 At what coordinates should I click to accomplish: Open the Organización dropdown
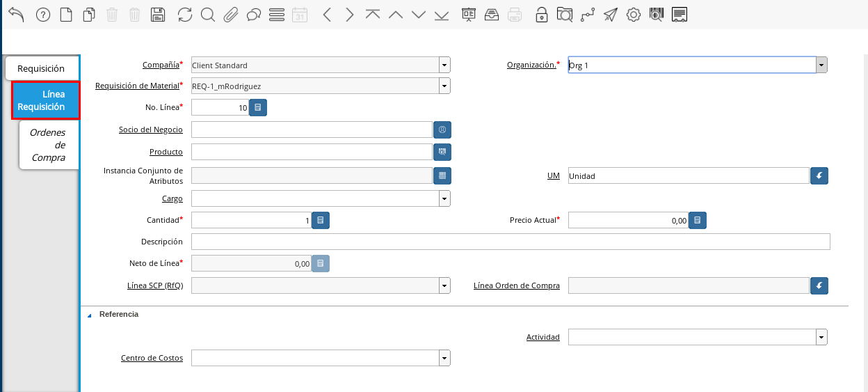[821, 65]
